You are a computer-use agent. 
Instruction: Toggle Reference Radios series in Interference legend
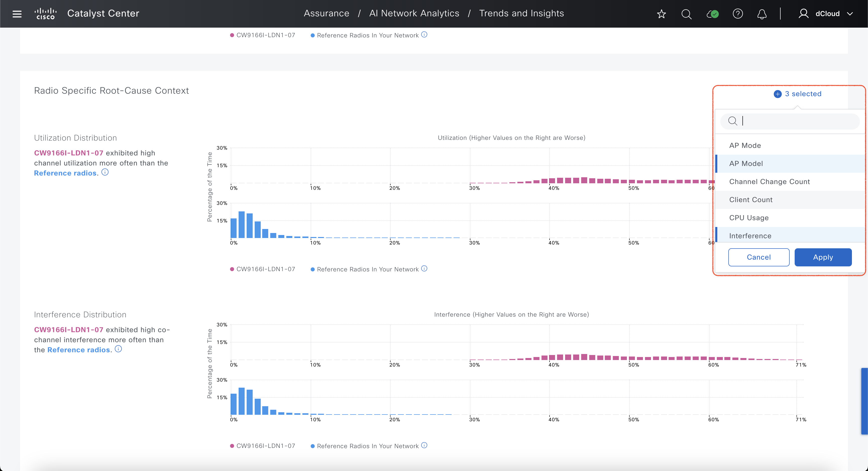pos(365,446)
